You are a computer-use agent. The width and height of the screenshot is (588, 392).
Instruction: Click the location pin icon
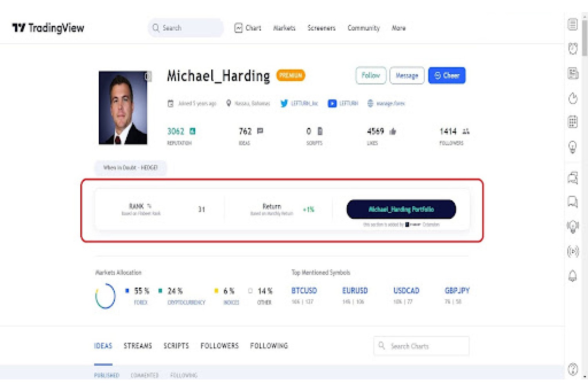pos(229,103)
